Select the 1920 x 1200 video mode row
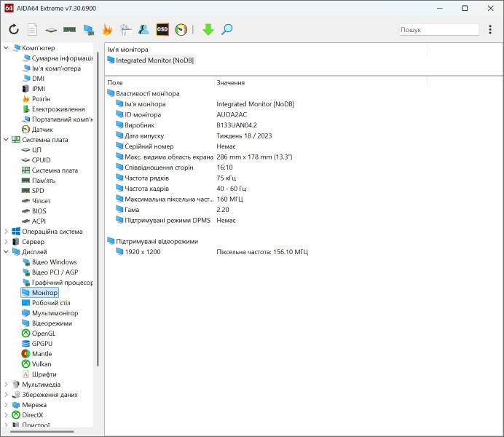504x437 pixels. 213,252
